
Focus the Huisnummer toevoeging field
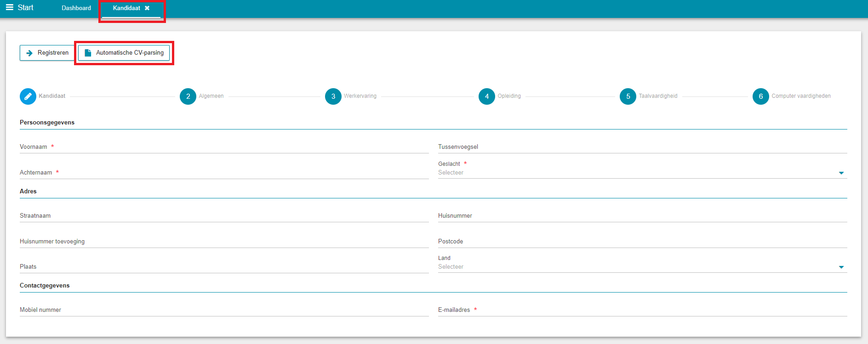click(224, 242)
